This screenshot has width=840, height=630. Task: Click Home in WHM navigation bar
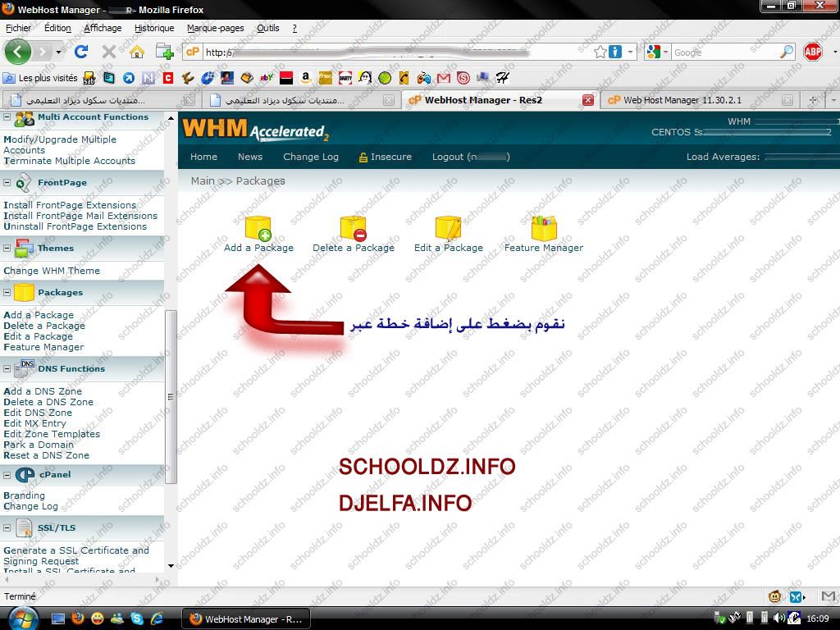click(203, 157)
